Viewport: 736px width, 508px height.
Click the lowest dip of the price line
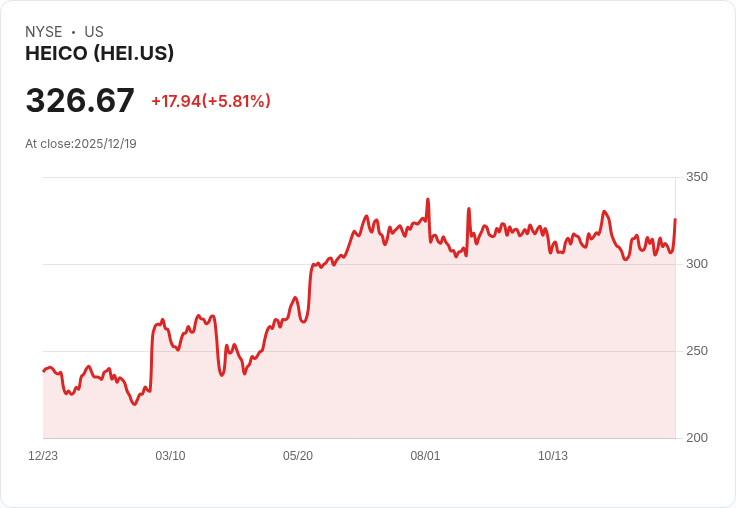(x=134, y=404)
